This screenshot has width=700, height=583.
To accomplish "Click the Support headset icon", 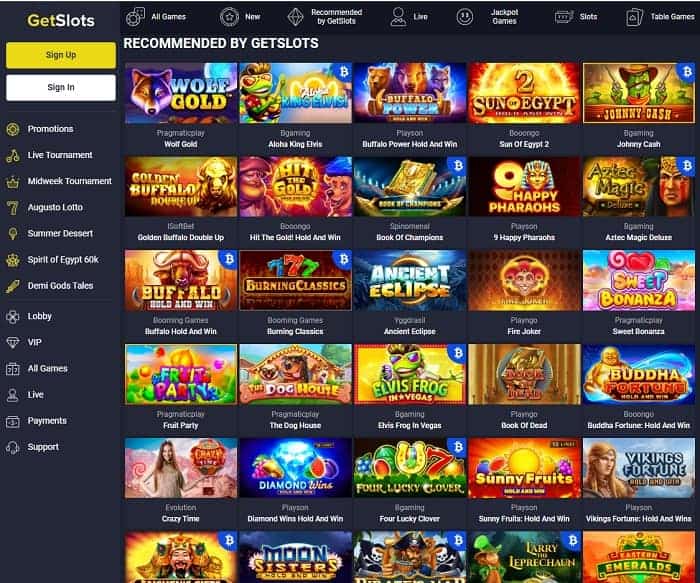I will pyautogui.click(x=13, y=447).
